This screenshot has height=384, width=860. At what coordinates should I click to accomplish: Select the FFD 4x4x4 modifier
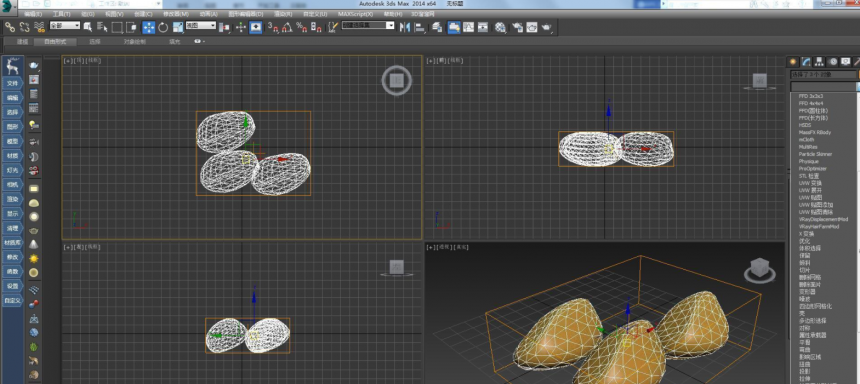[x=811, y=103]
